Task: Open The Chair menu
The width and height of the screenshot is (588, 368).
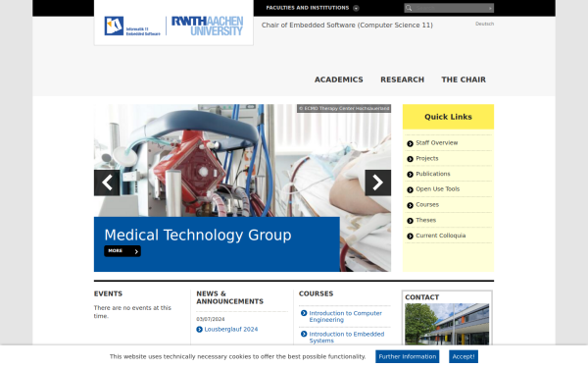Action: tap(464, 79)
